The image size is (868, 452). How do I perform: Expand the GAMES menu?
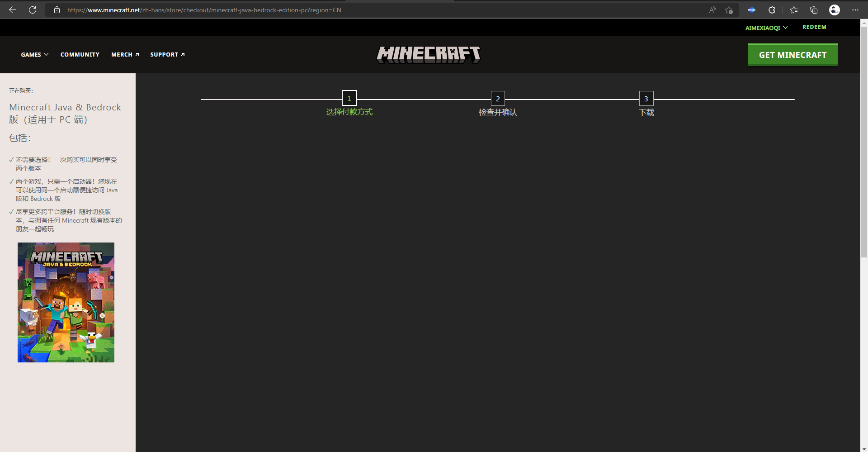(x=34, y=55)
